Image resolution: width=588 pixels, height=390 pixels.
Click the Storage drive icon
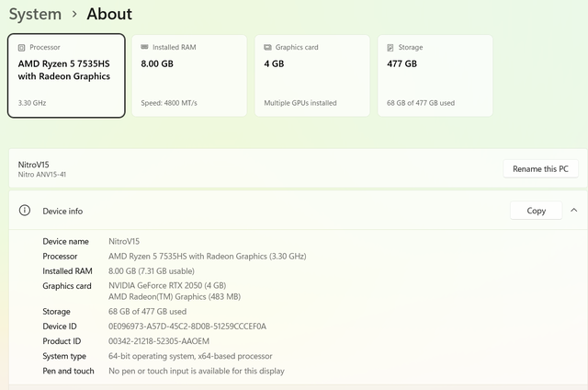coord(390,48)
